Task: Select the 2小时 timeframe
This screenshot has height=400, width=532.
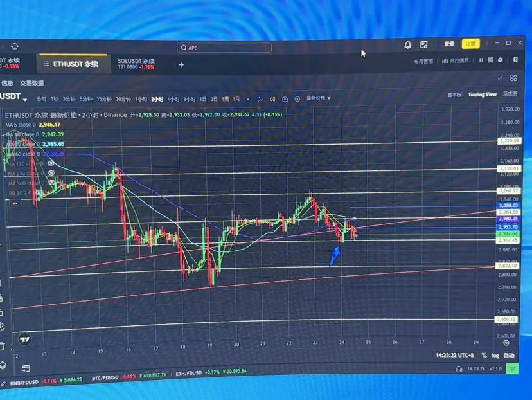Action: [157, 99]
